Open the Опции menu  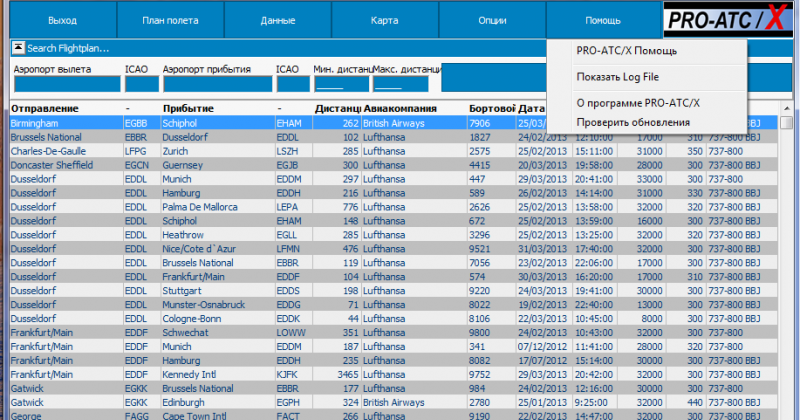[x=492, y=20]
